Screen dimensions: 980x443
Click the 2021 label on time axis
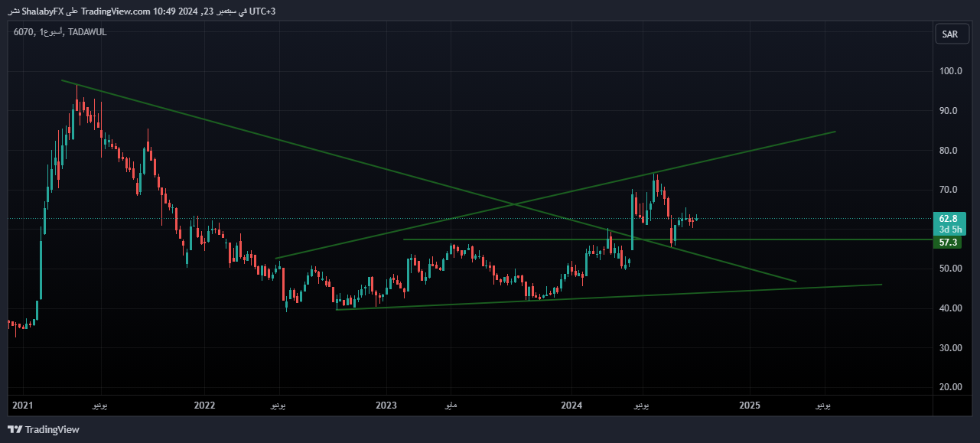23,405
